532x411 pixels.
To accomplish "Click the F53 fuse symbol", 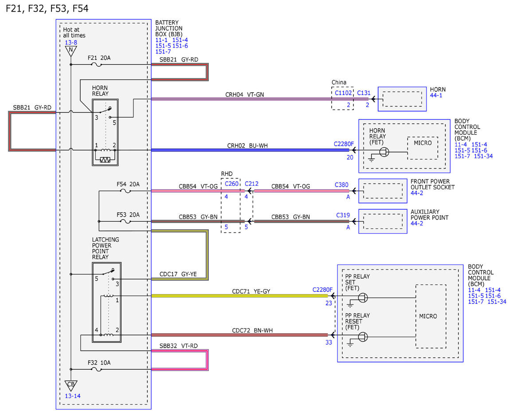I will click(x=125, y=221).
